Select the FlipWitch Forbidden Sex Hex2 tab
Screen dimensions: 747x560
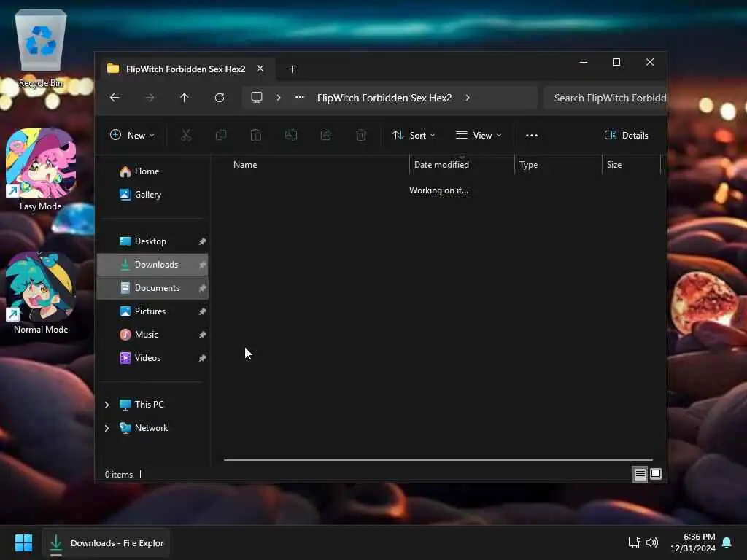(x=186, y=69)
